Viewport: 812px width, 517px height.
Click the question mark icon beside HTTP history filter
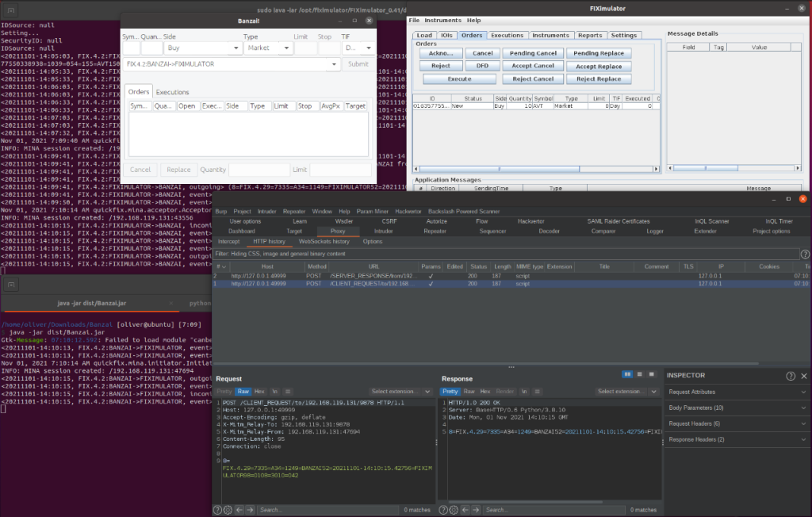pos(806,254)
